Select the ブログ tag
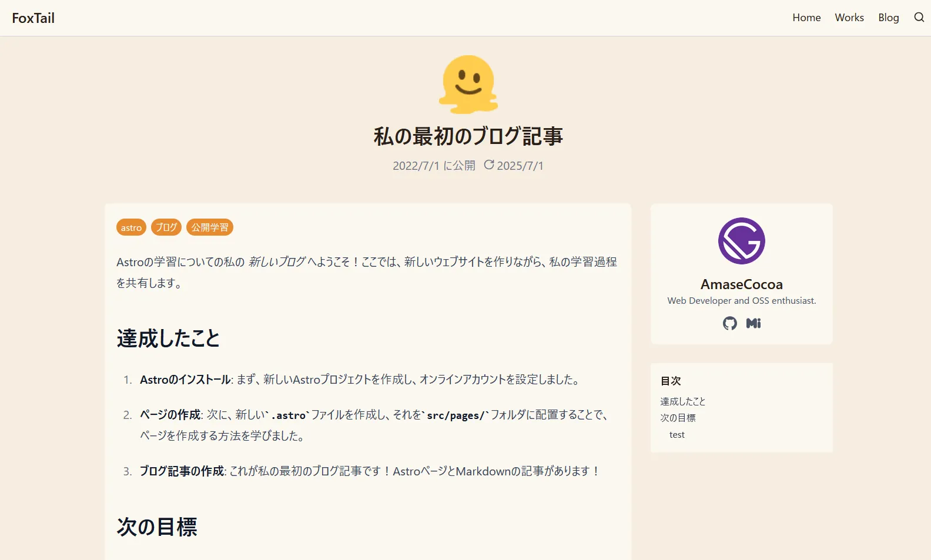931x560 pixels. pyautogui.click(x=166, y=227)
